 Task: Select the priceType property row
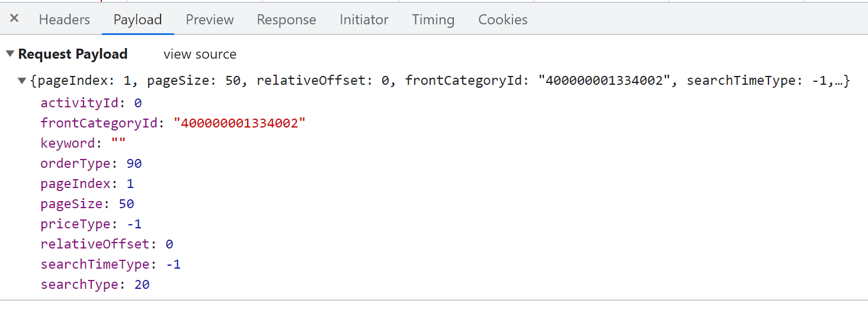(76, 224)
